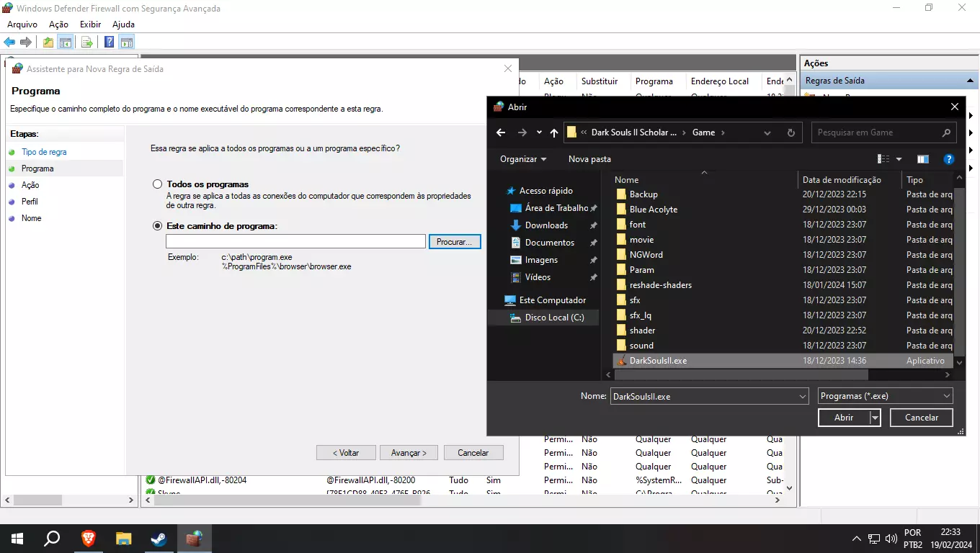Click the MMC toolbar Help icon
The height and width of the screenshot is (553, 980).
click(x=109, y=42)
